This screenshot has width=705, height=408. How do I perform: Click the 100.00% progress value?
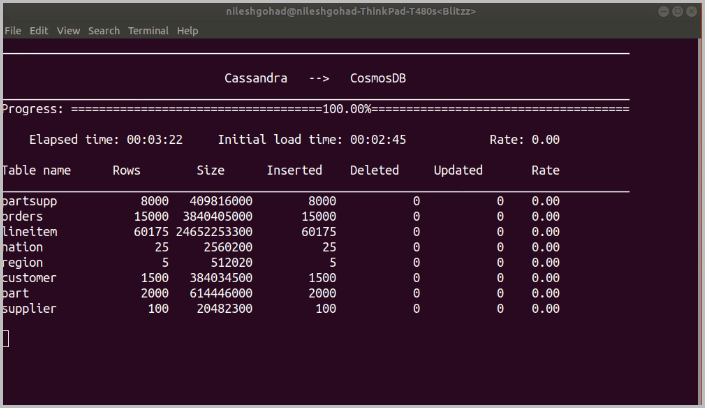347,109
